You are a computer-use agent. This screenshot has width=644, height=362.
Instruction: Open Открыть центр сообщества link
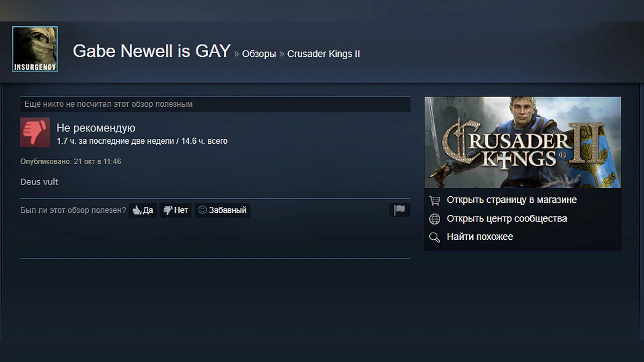(507, 219)
